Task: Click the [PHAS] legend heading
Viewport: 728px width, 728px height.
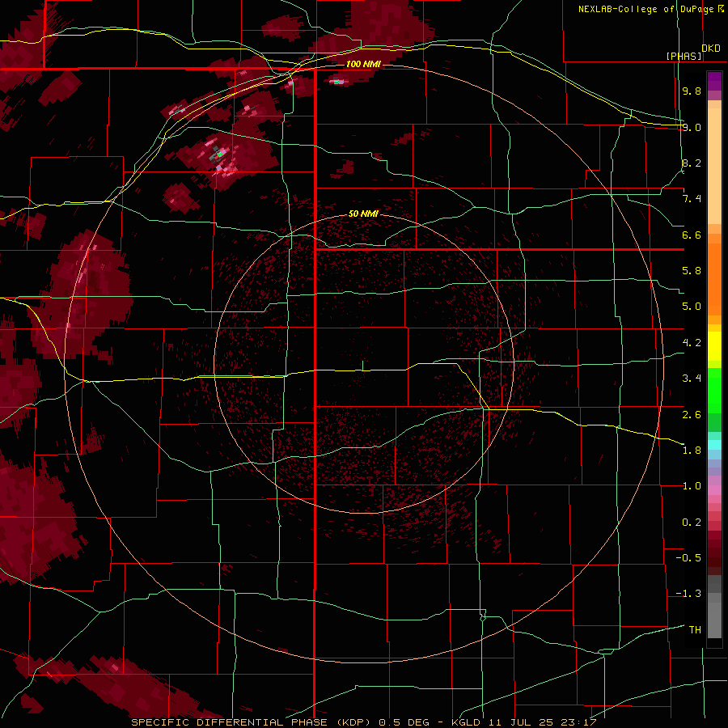Action: click(x=684, y=56)
